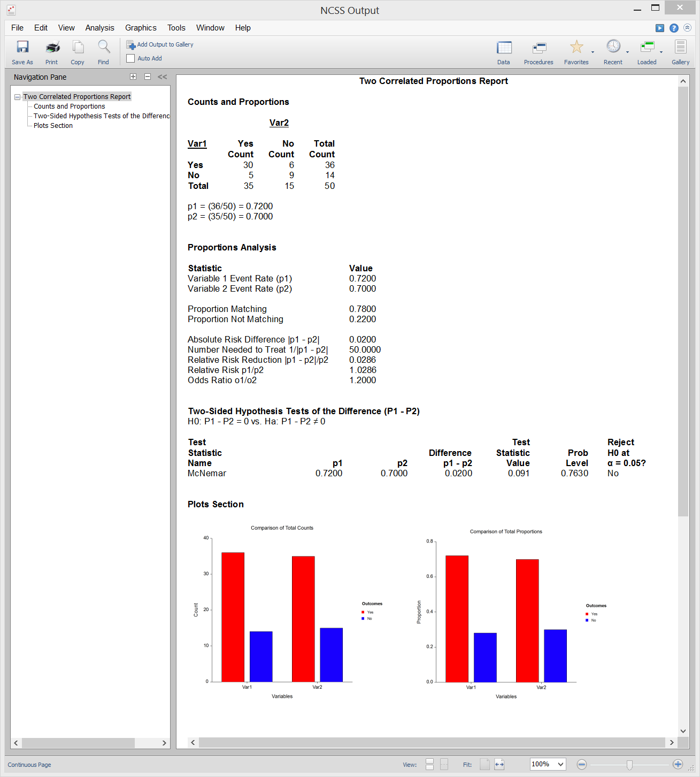Open the Recent dropdown arrow
The height and width of the screenshot is (777, 700).
point(627,52)
